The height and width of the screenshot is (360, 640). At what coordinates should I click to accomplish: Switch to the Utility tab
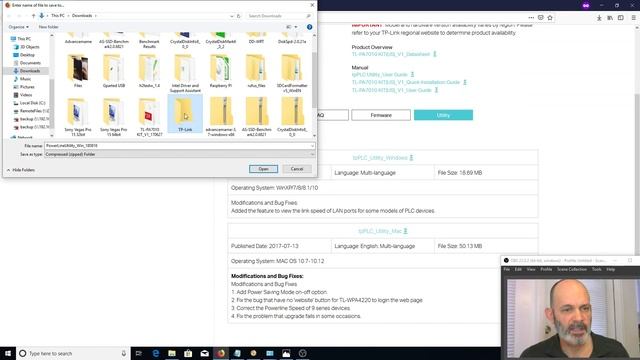(443, 116)
